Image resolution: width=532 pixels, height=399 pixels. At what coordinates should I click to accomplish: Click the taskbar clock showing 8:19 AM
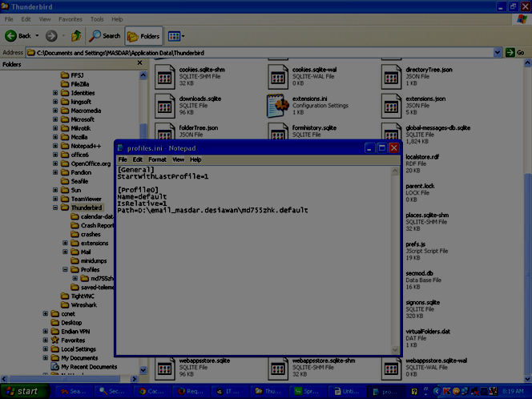pyautogui.click(x=513, y=391)
